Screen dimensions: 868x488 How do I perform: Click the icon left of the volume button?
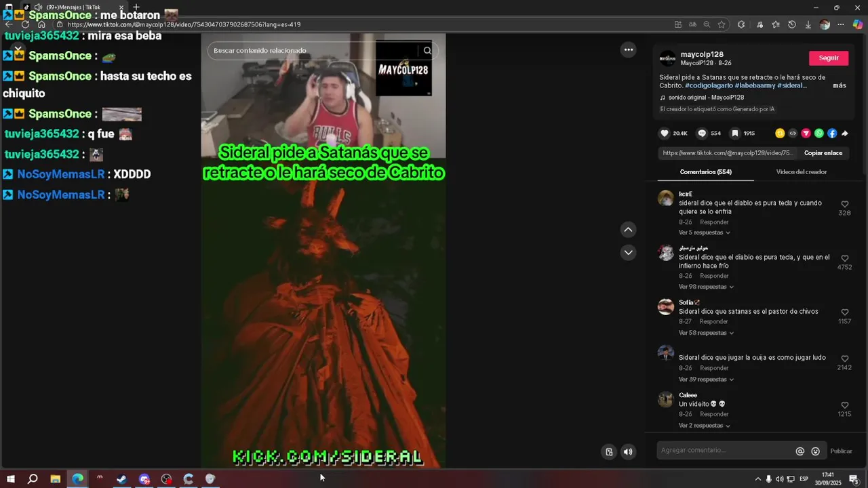609,452
